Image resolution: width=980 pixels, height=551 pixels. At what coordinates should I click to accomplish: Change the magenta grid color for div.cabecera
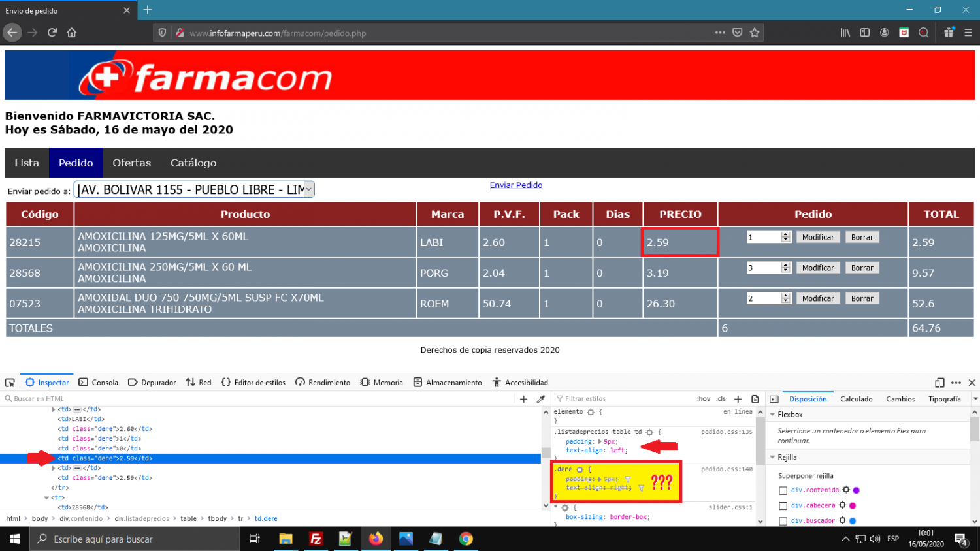[852, 505]
